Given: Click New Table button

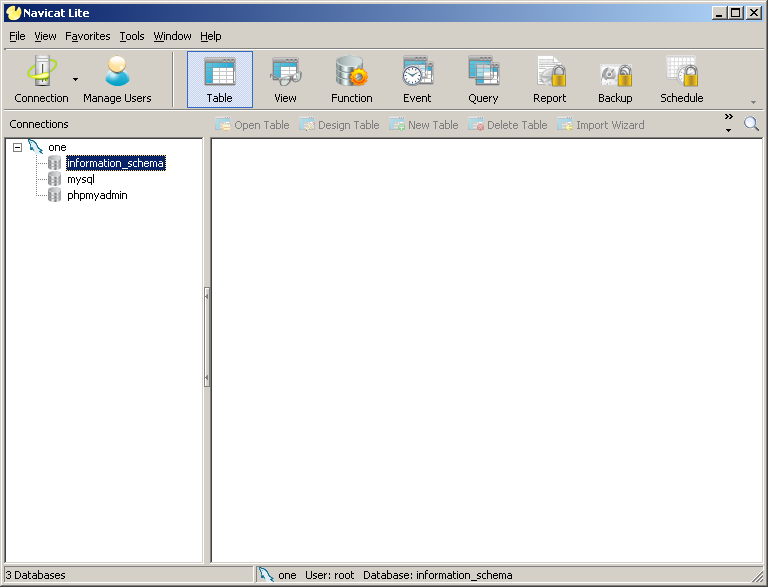Looking at the screenshot, I should [x=424, y=125].
